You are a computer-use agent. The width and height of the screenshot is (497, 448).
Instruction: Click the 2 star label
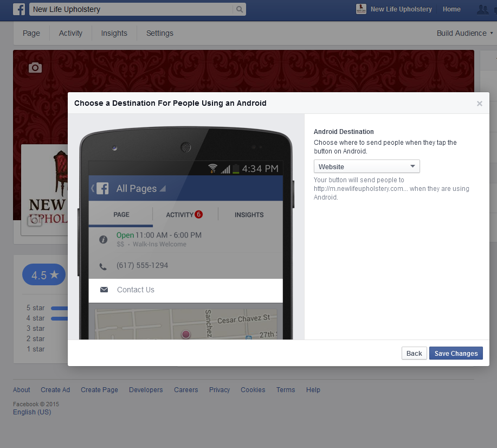36,339
